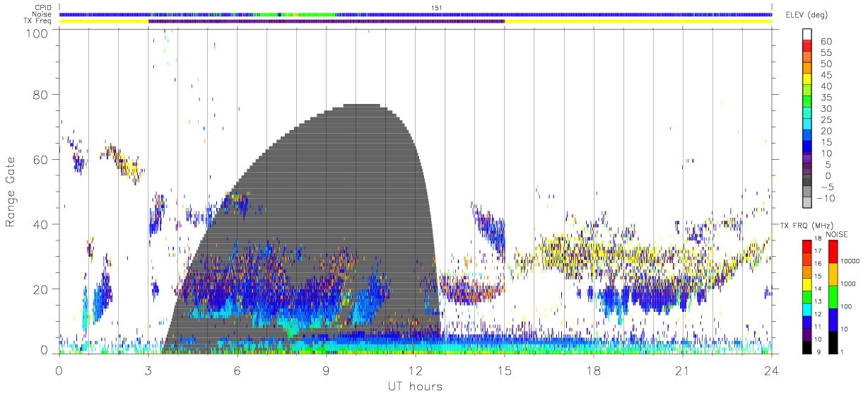This screenshot has height=401, width=868.
Task: Click the '9' tick on the UT hours axis
Action: 327,369
